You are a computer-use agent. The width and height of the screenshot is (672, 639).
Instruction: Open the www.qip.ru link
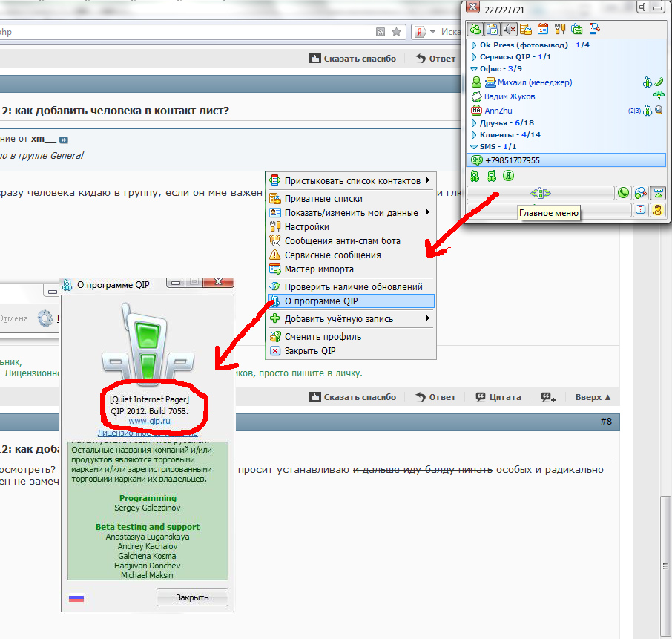[150, 421]
